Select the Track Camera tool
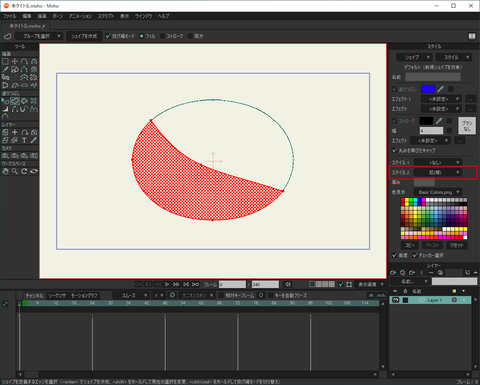 pyautogui.click(x=5, y=156)
